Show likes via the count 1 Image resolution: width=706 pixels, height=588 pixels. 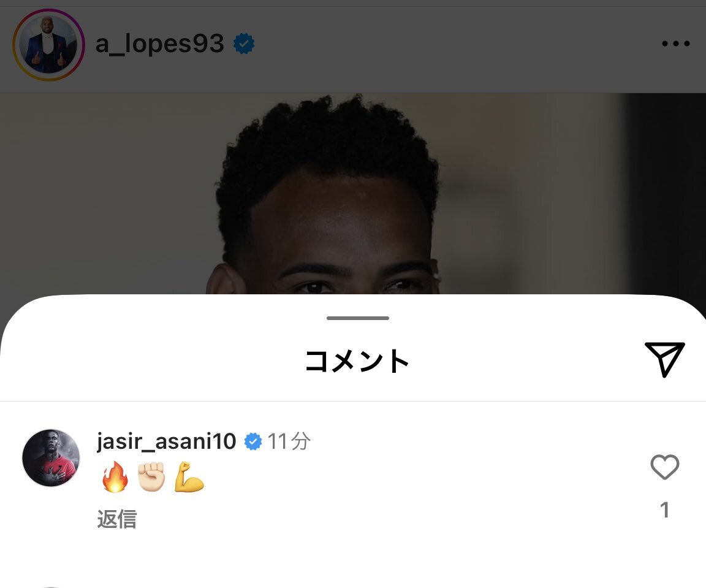tap(664, 510)
